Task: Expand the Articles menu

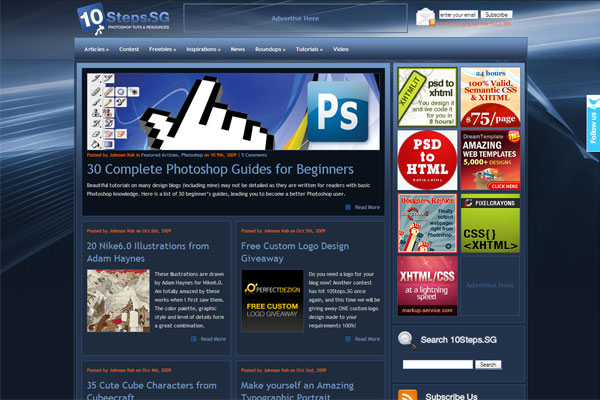Action: tap(96, 49)
